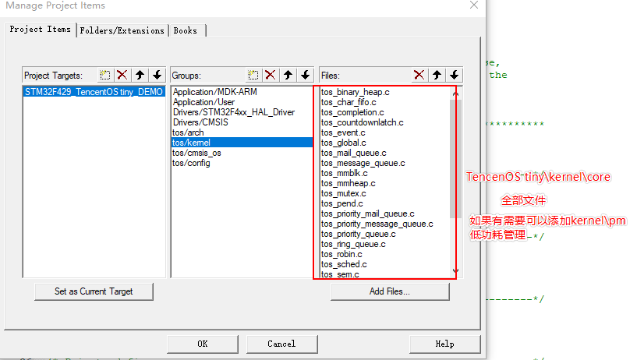
Task: Select tos_sem.c file
Action: point(340,274)
